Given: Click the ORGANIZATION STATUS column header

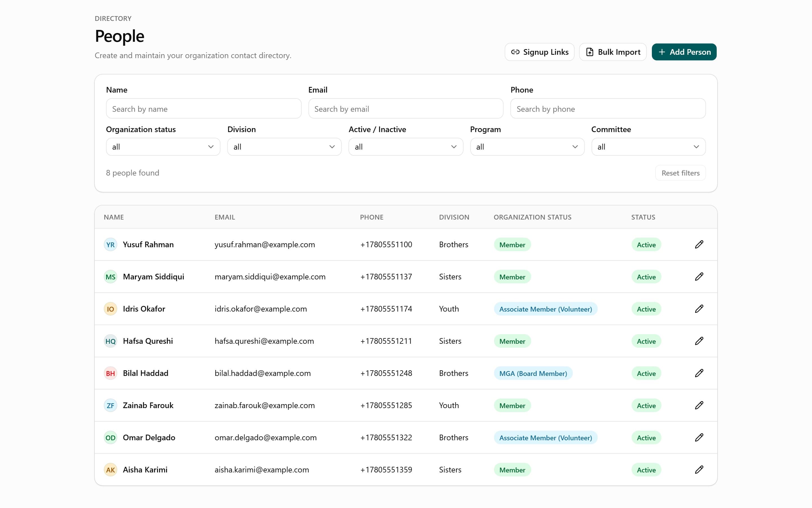Looking at the screenshot, I should tap(533, 217).
